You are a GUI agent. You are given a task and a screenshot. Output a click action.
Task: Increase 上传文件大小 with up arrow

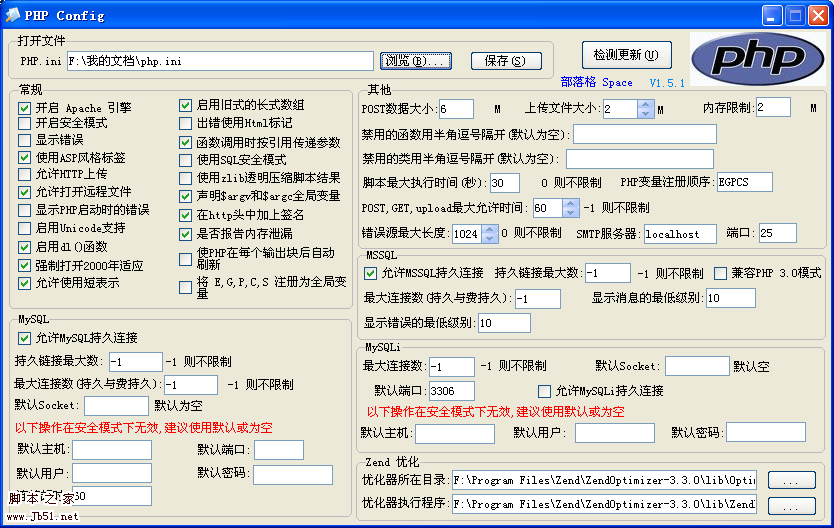645,105
